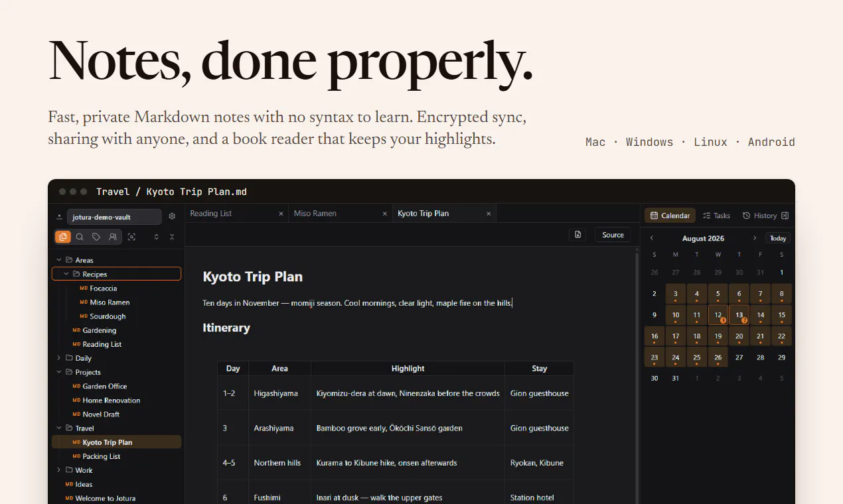Open the Sourdough note in sidebar
Image resolution: width=843 pixels, height=504 pixels.
pyautogui.click(x=108, y=316)
